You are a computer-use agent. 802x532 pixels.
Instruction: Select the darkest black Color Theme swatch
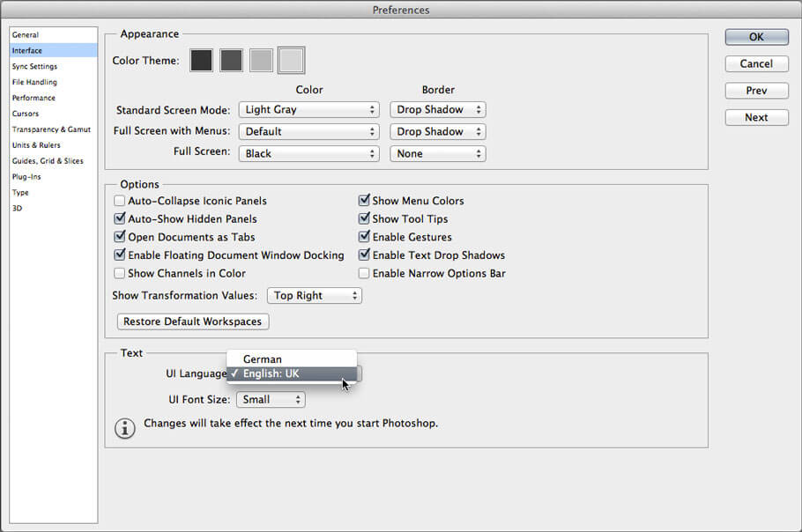[x=201, y=60]
